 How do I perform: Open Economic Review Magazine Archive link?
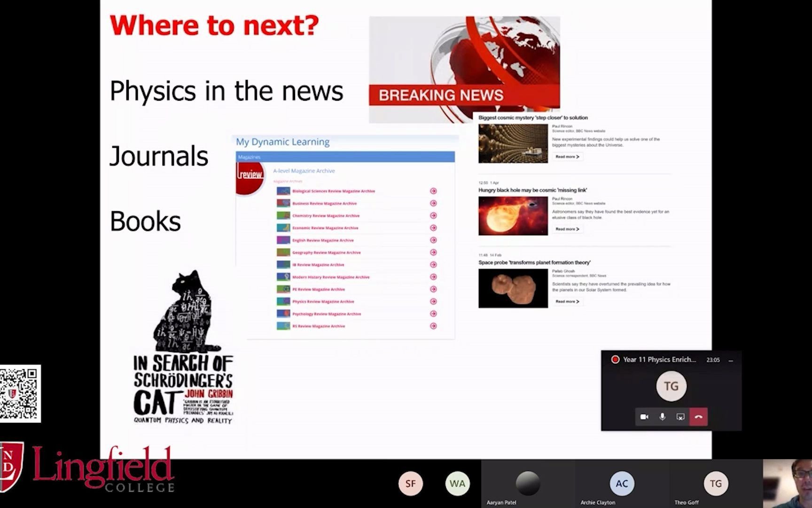pyautogui.click(x=325, y=228)
